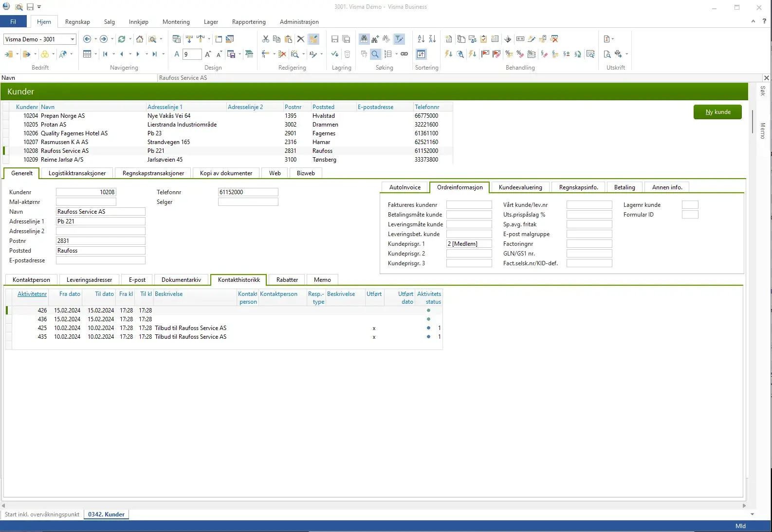Open the Rapportering ribbon tab
This screenshot has height=532, width=772.
pos(249,22)
